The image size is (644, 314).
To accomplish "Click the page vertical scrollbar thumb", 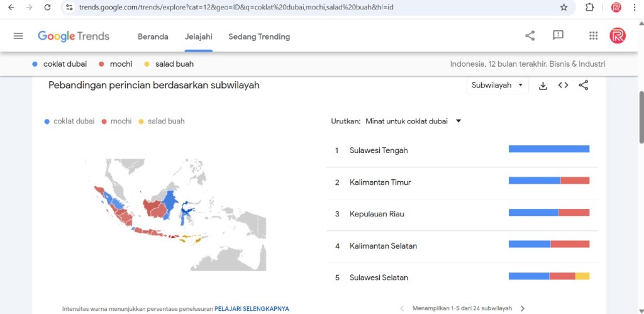I will [640, 117].
